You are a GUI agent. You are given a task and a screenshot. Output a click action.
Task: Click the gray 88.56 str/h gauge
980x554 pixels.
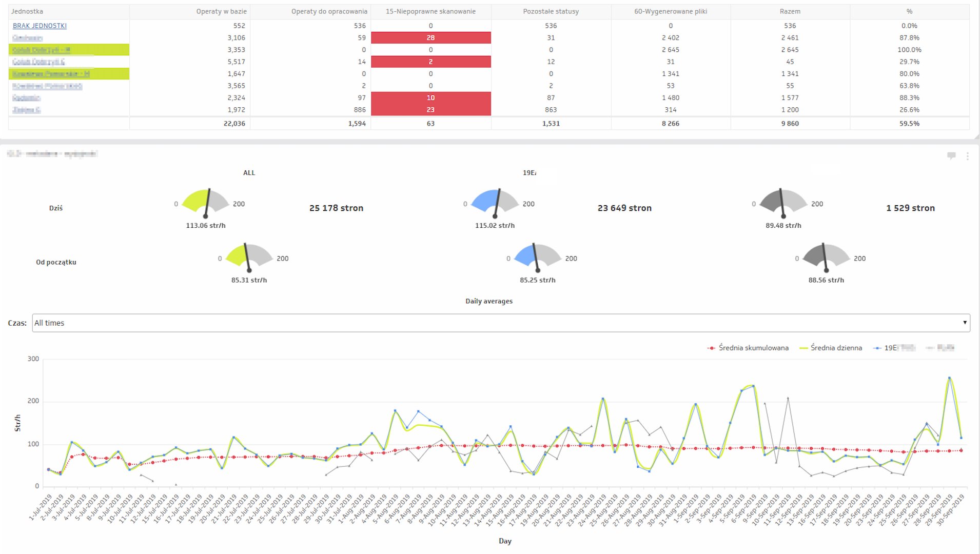(826, 257)
